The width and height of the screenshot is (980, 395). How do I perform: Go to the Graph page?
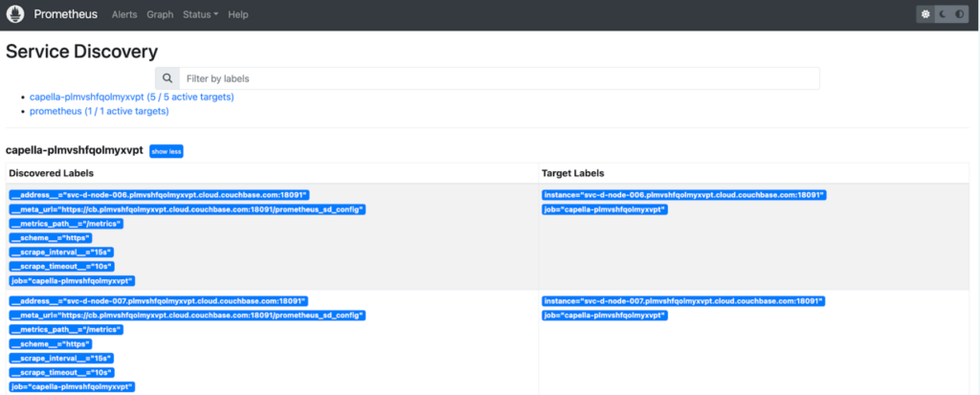click(160, 14)
